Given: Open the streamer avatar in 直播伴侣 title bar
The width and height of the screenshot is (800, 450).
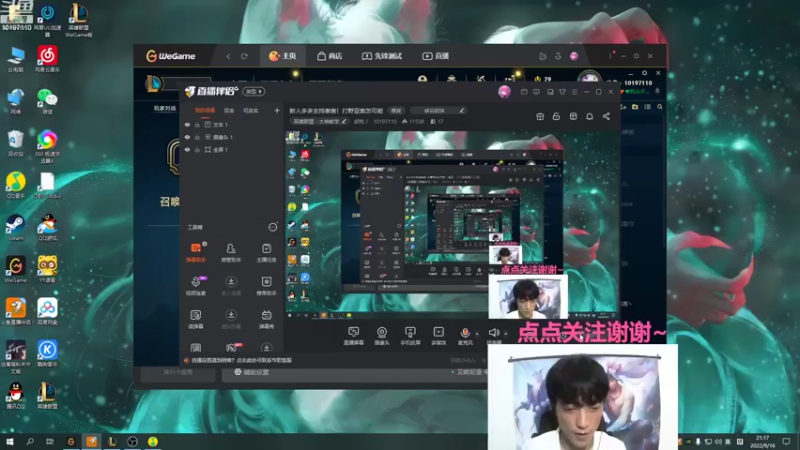Looking at the screenshot, I should point(504,91).
